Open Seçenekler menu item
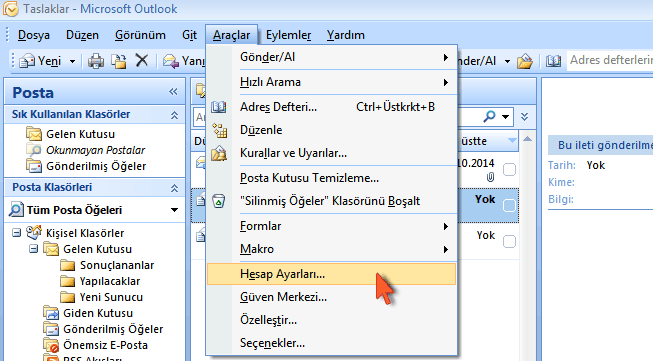653x361 pixels. click(331, 343)
